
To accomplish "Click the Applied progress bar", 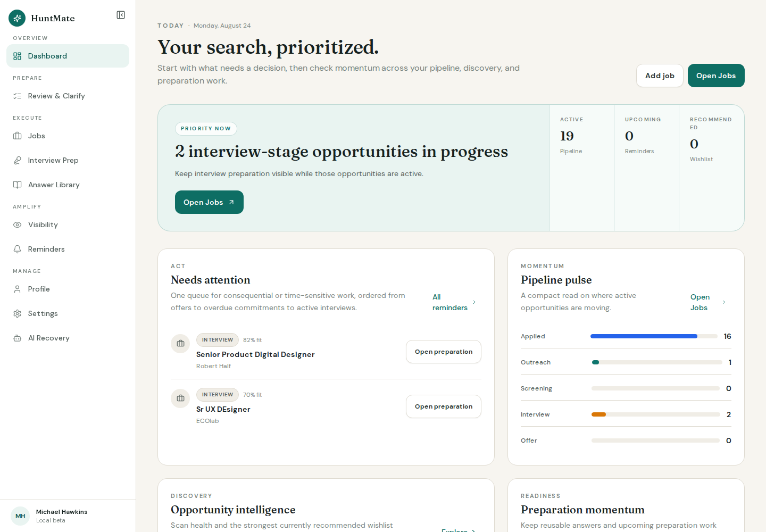I will point(654,336).
